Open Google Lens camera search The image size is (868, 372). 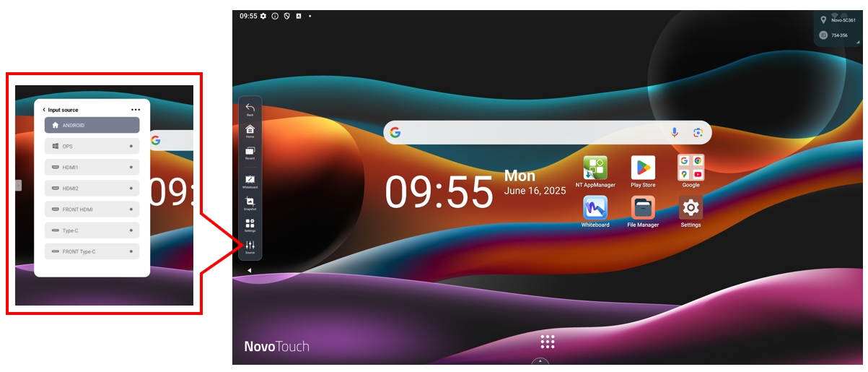tap(698, 132)
